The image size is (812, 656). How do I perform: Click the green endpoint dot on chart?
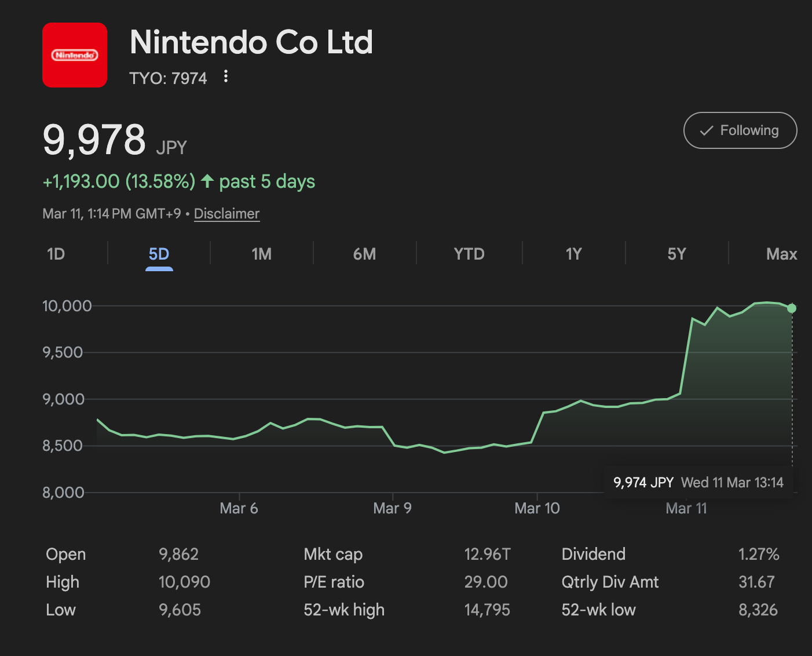pyautogui.click(x=792, y=308)
